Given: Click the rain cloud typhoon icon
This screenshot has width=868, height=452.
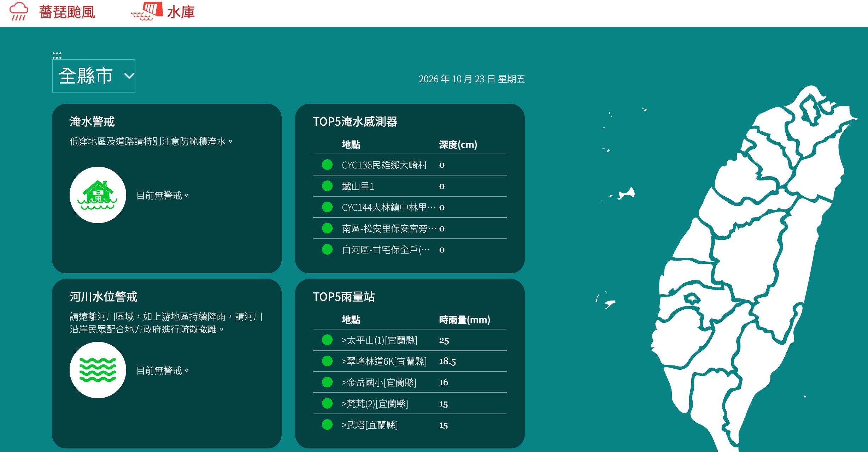Looking at the screenshot, I should coord(19,11).
